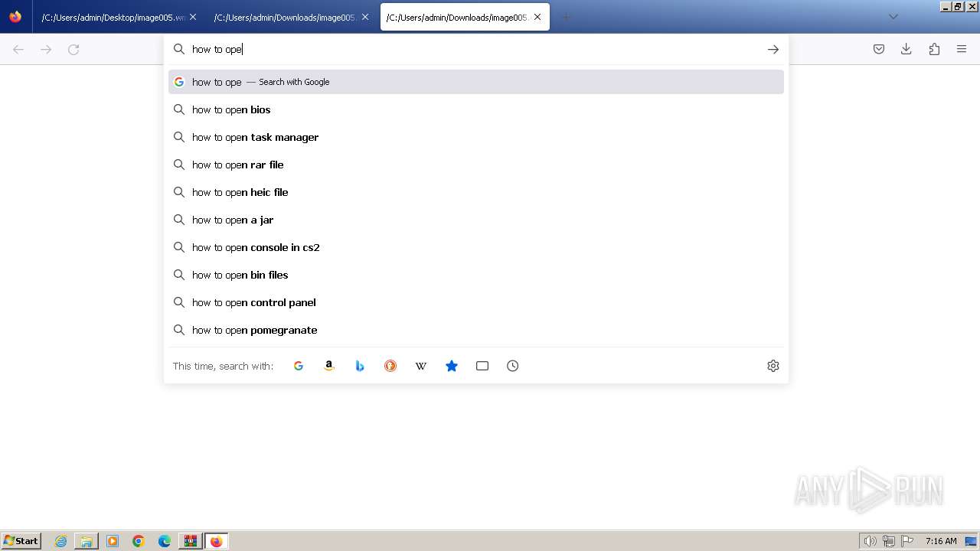
Task: Select suggestion 'how to open rar file'
Action: tap(476, 165)
